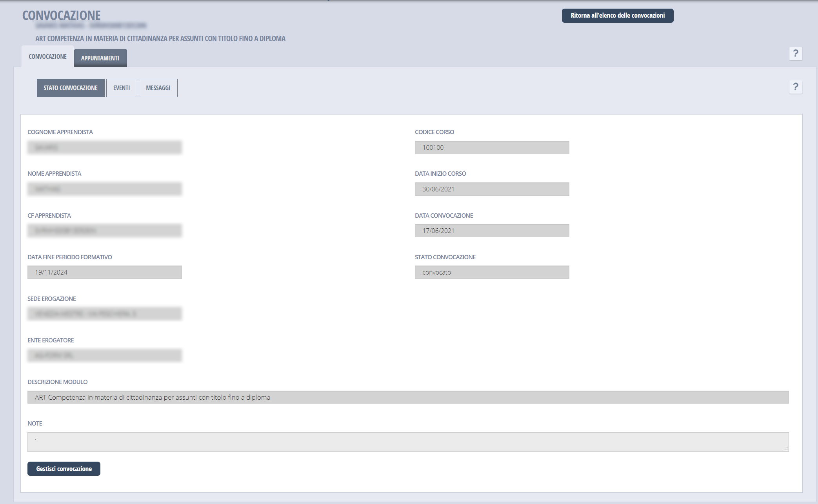Open the Messaggi sub-tab
This screenshot has height=504, width=818.
click(158, 88)
